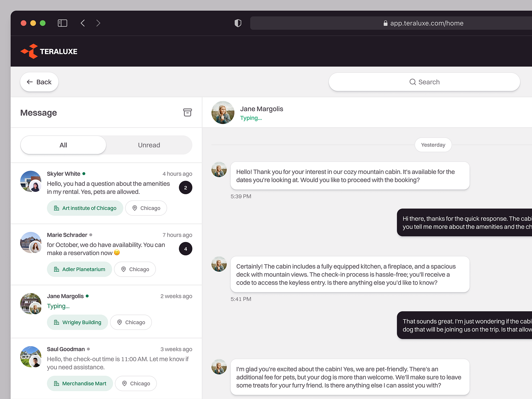Open the browser sidebar toggle icon
The image size is (532, 399).
(62, 23)
